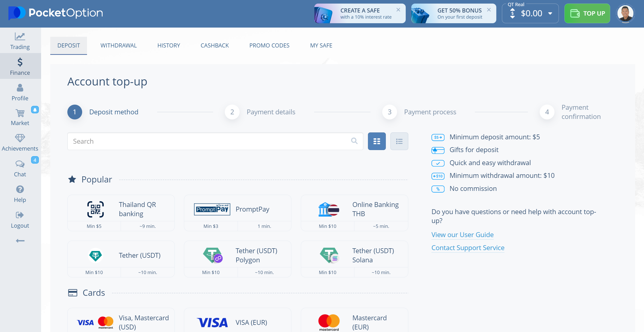Screen dimensions: 644x332
Task: Open the Profile sidebar icon
Action: point(20,88)
